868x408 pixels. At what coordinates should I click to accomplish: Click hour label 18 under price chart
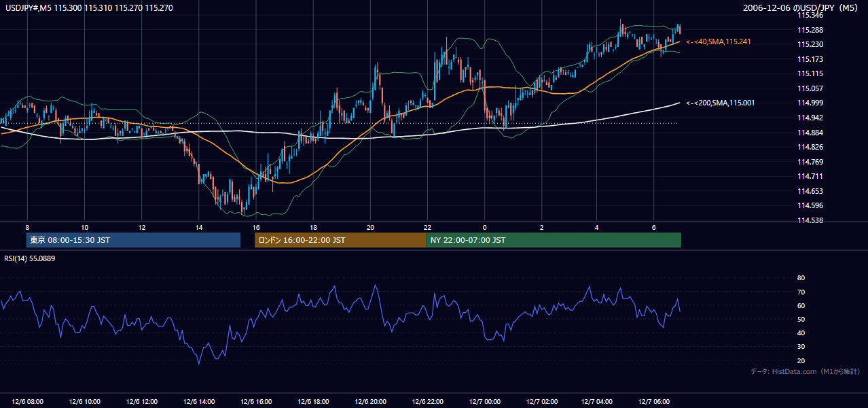click(312, 227)
